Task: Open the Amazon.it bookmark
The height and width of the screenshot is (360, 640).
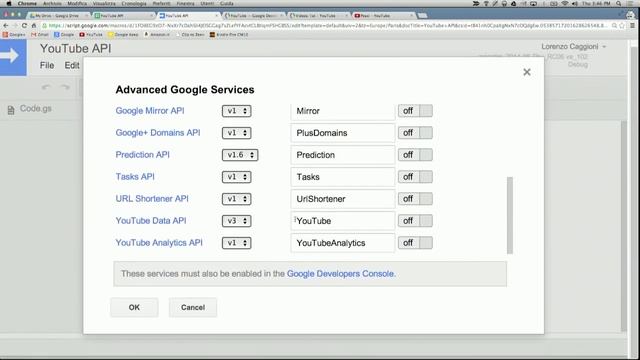Action: pos(157,35)
